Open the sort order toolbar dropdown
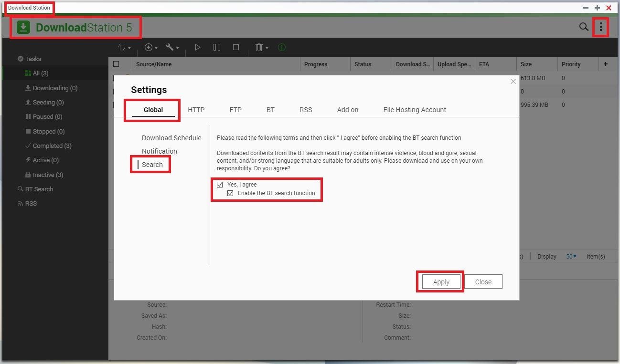 [x=124, y=47]
